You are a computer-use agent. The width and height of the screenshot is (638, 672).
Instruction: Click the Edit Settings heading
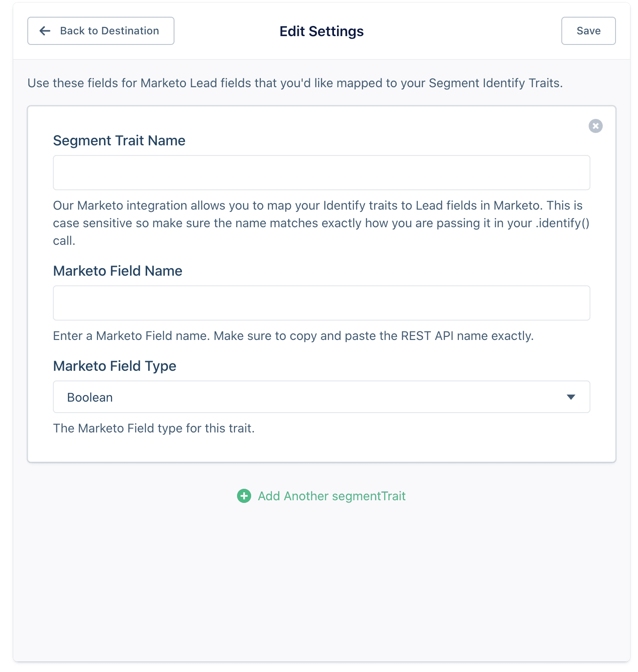coord(321,31)
